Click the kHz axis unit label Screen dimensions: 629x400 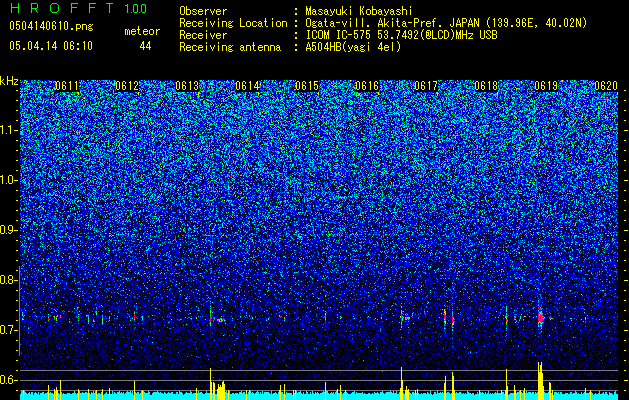(x=9, y=81)
